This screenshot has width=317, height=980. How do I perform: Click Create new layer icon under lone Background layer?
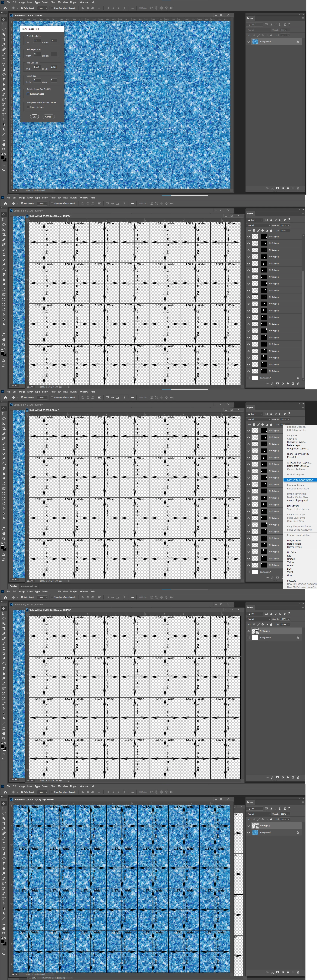[x=293, y=188]
